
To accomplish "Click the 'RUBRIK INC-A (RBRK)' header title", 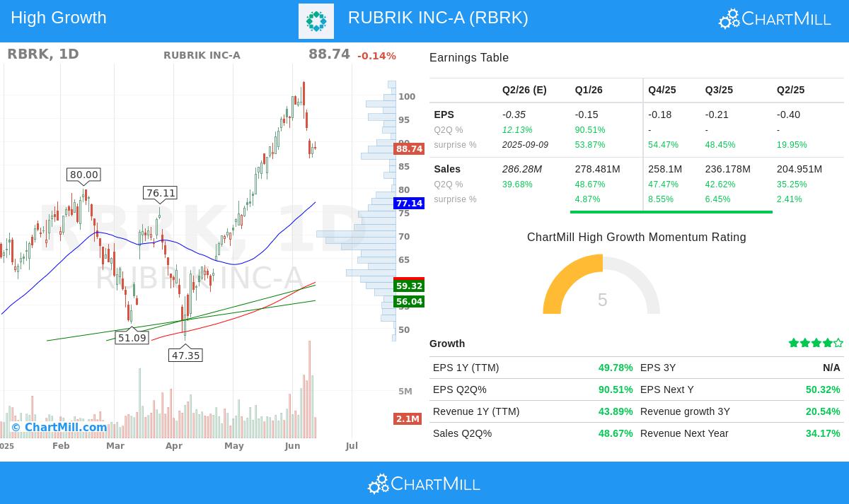I will click(x=438, y=18).
